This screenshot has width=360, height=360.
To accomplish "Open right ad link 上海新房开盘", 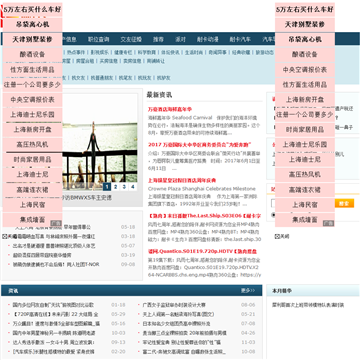I will coord(305,99).
